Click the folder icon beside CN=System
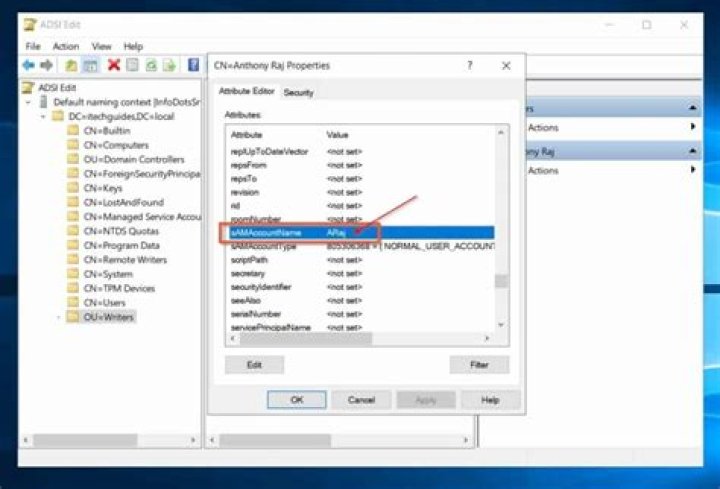Screen dimensions: 720x489 point(73,274)
